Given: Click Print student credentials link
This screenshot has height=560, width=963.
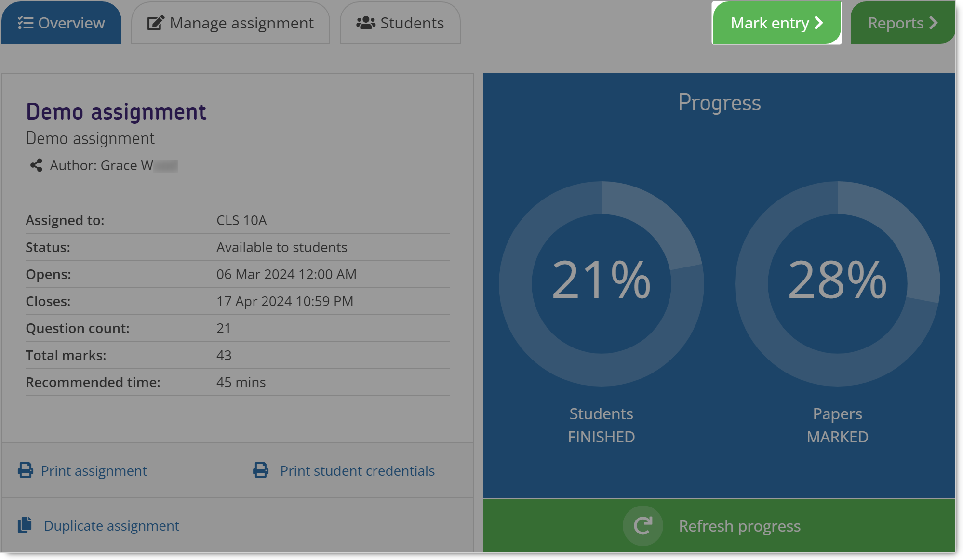Looking at the screenshot, I should click(x=357, y=470).
